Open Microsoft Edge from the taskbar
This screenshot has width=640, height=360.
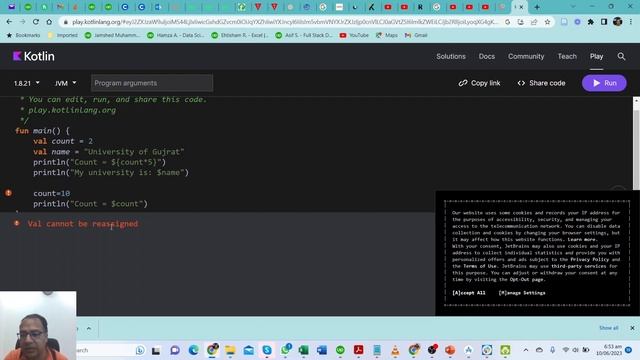point(193,350)
